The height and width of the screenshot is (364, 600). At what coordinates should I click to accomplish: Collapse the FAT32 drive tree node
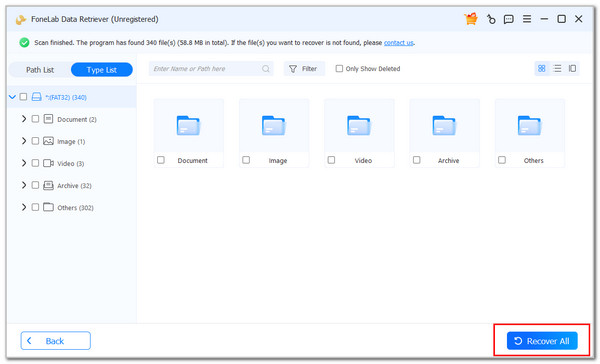click(x=12, y=97)
